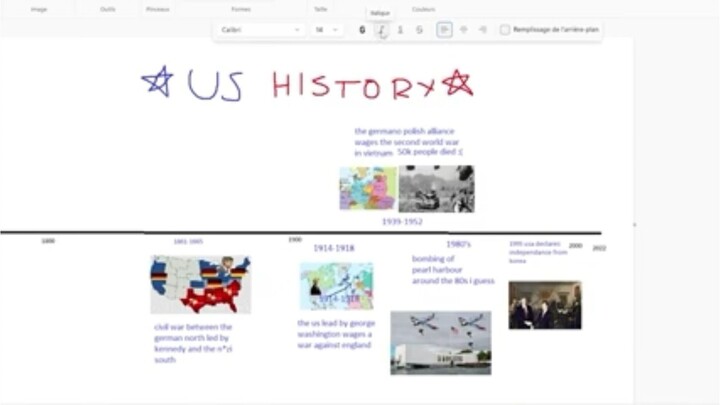Select the civil war map image

(x=200, y=284)
